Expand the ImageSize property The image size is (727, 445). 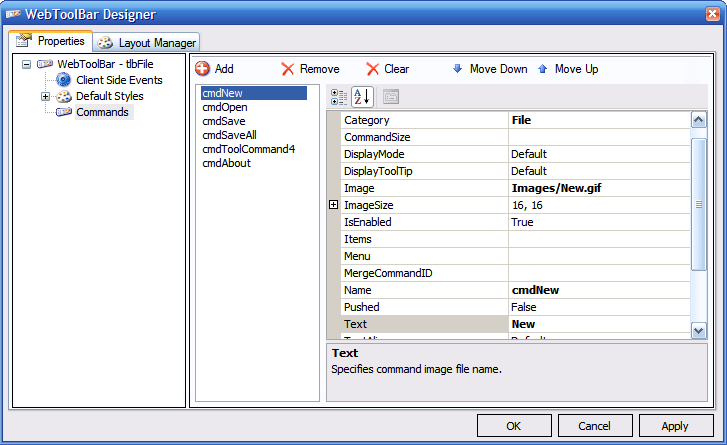[333, 204]
